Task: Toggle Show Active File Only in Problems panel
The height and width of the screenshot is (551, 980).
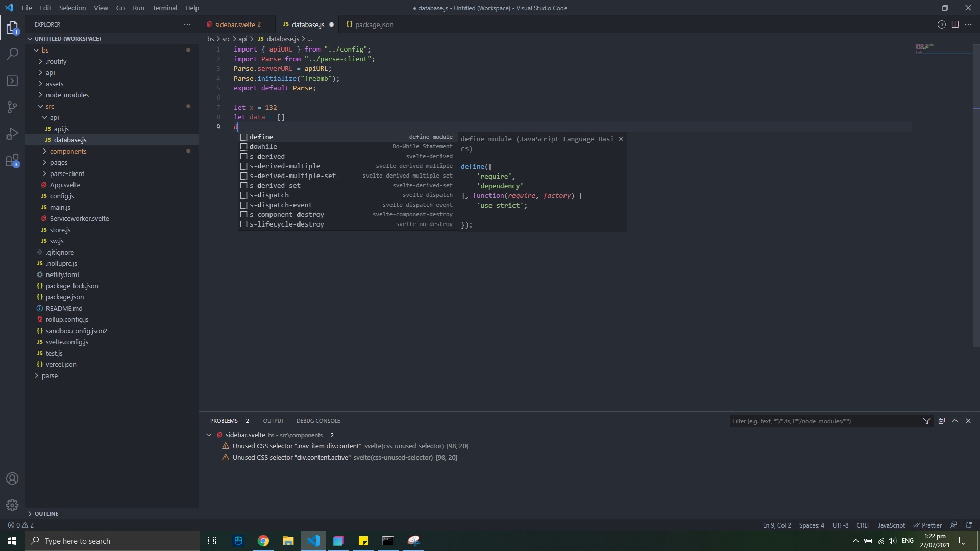Action: 941,421
